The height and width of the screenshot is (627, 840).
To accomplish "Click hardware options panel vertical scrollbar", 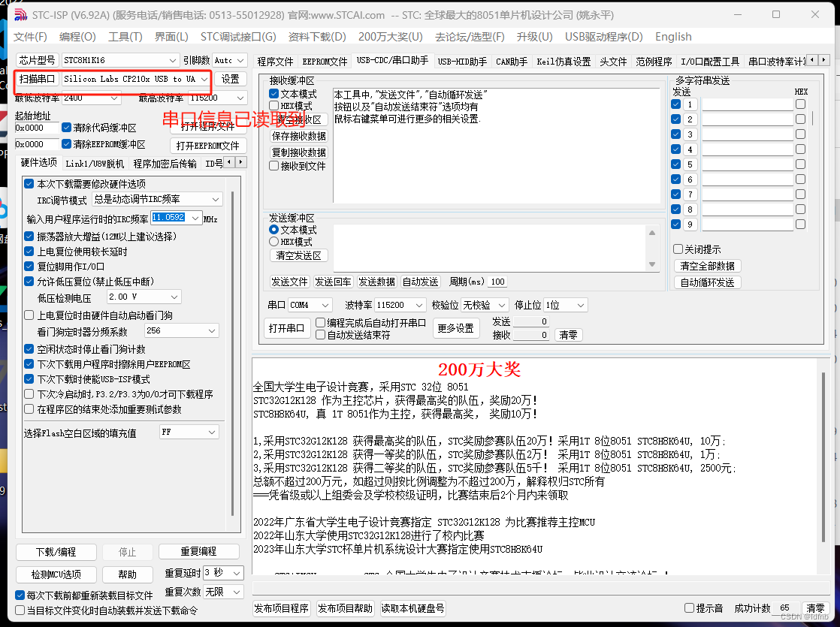I will 232,354.
